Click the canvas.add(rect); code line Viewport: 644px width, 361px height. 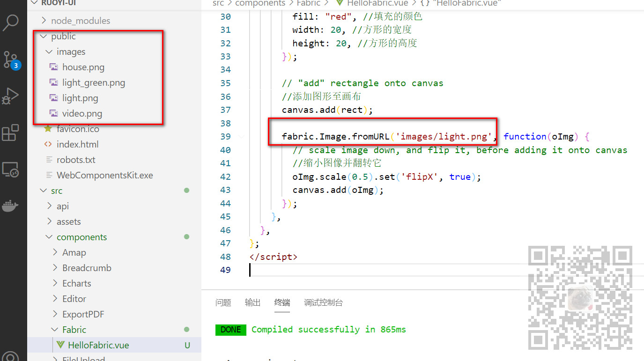click(x=327, y=110)
